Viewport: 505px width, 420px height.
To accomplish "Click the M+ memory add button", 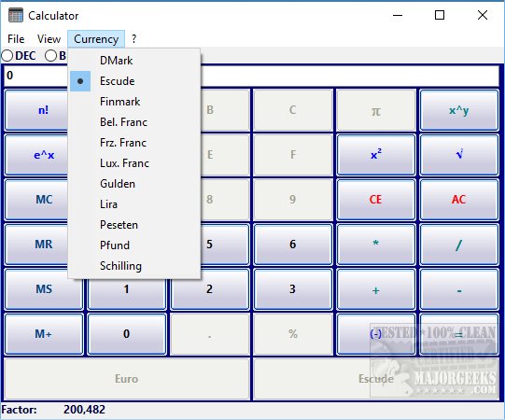I will point(44,334).
